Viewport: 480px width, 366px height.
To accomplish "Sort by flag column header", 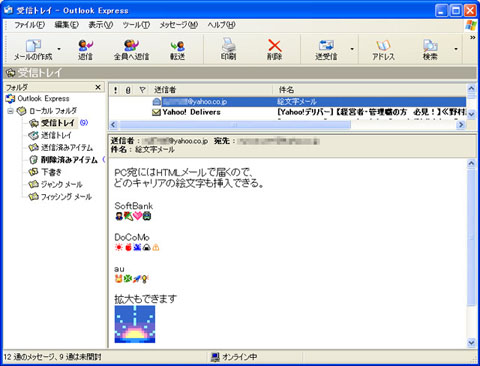I will point(142,90).
